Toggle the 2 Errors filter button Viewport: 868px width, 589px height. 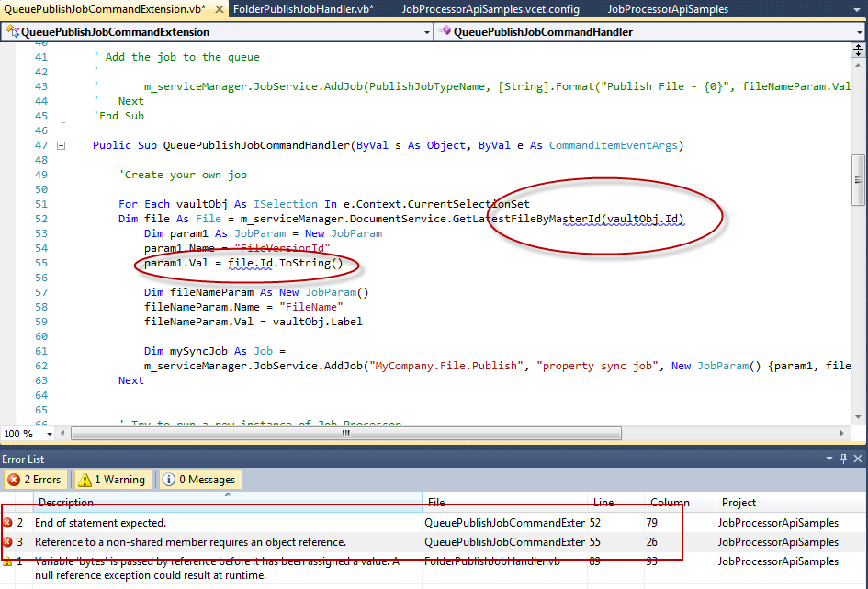tap(36, 480)
